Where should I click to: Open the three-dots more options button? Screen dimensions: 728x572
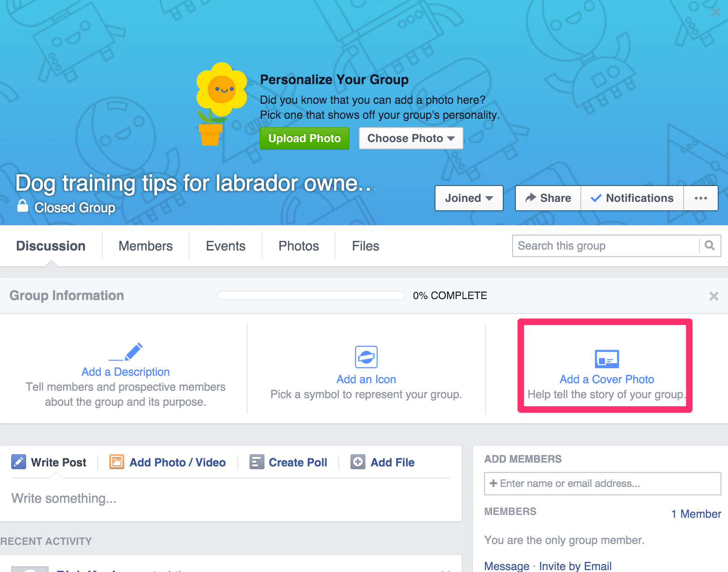click(x=700, y=198)
